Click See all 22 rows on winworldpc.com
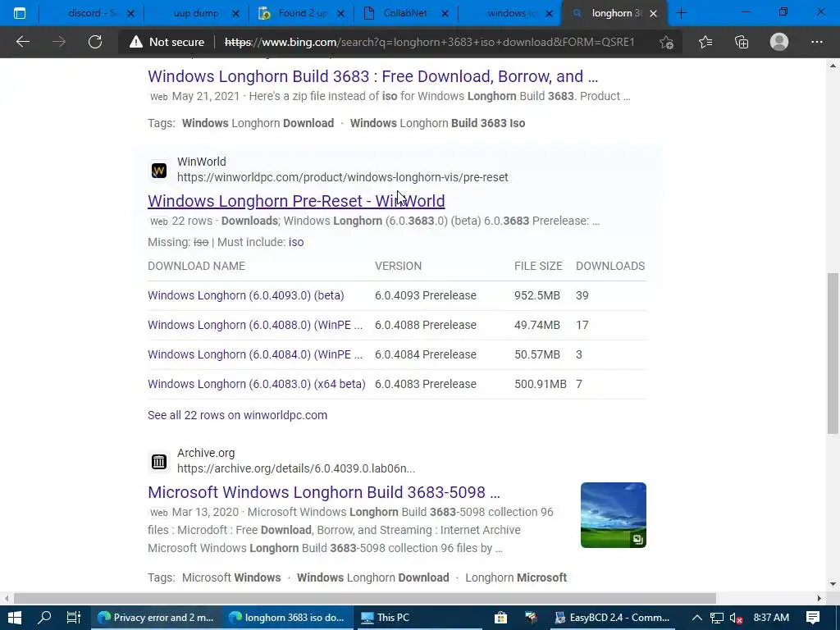Screen dimensions: 840x630 [x=237, y=415]
